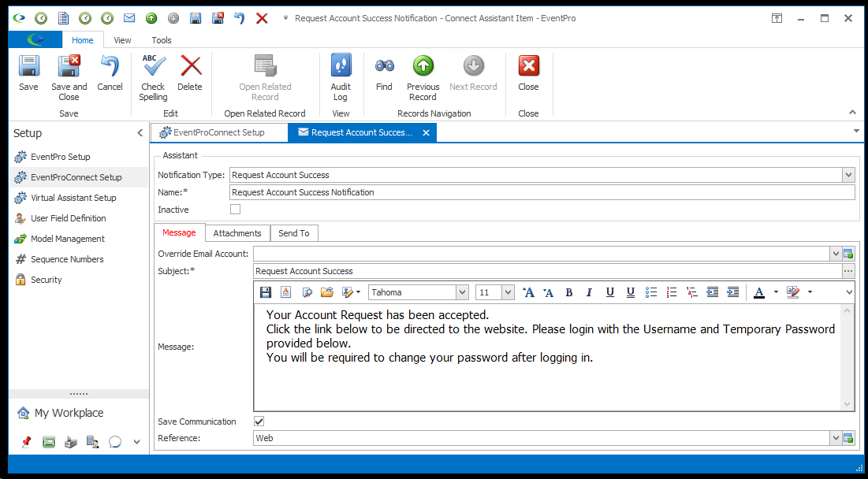Apply multilevel list formatting

pyautogui.click(x=692, y=292)
